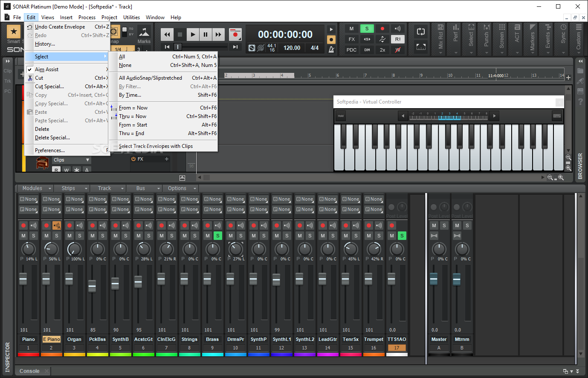Open the Utilities menu
Image resolution: width=588 pixels, height=378 pixels.
point(131,17)
